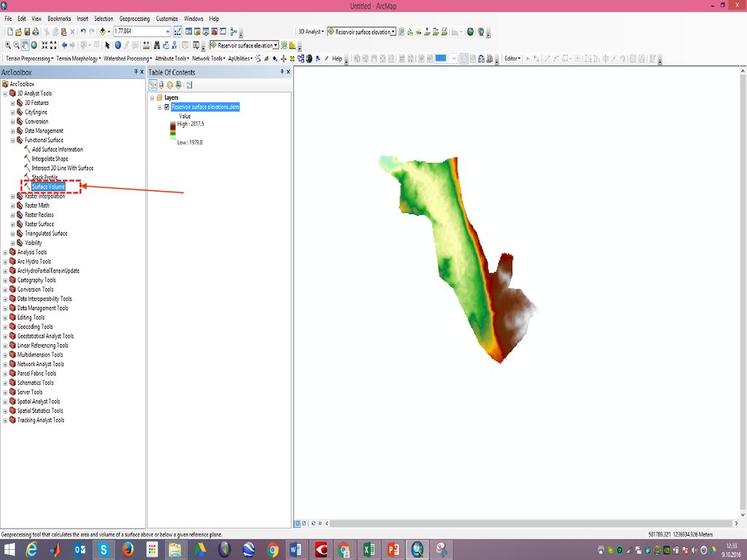Save the map with the floppy disk icon
Screen dimensions: 747x560
coord(27,32)
